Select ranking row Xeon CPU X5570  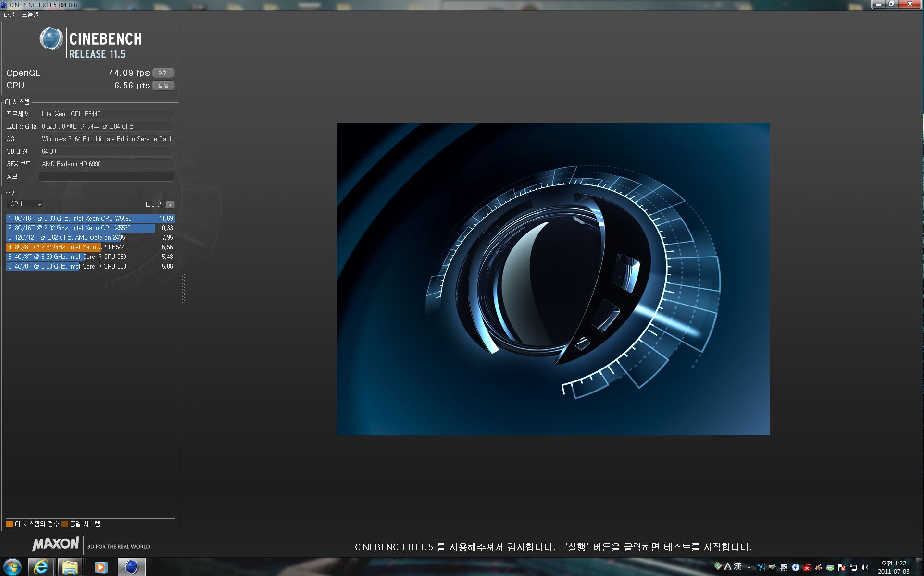(90, 228)
